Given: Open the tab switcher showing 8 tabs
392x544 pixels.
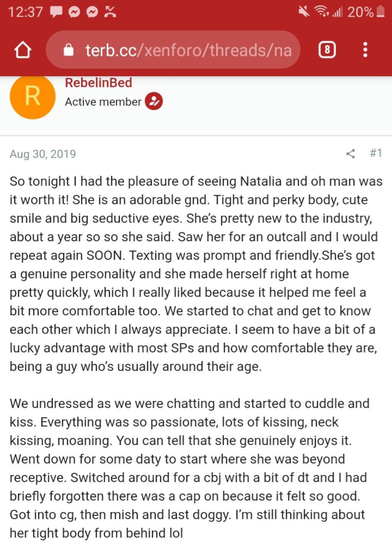Looking at the screenshot, I should point(327,50).
